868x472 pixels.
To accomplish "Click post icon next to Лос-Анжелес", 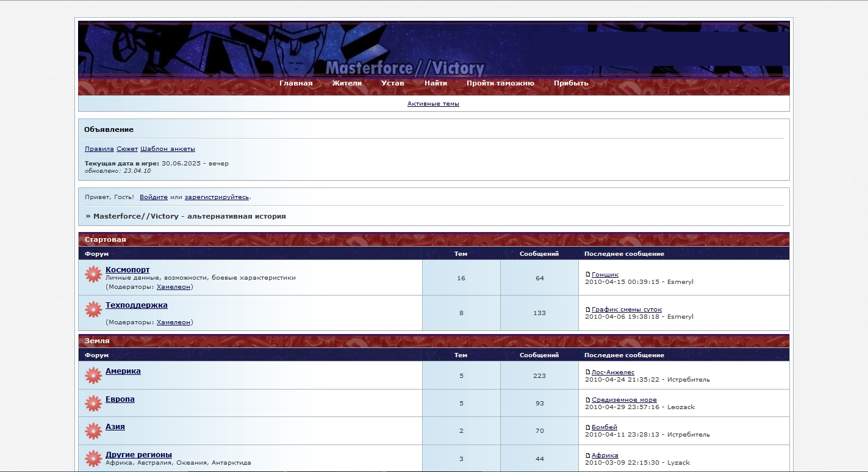I will coord(588,372).
